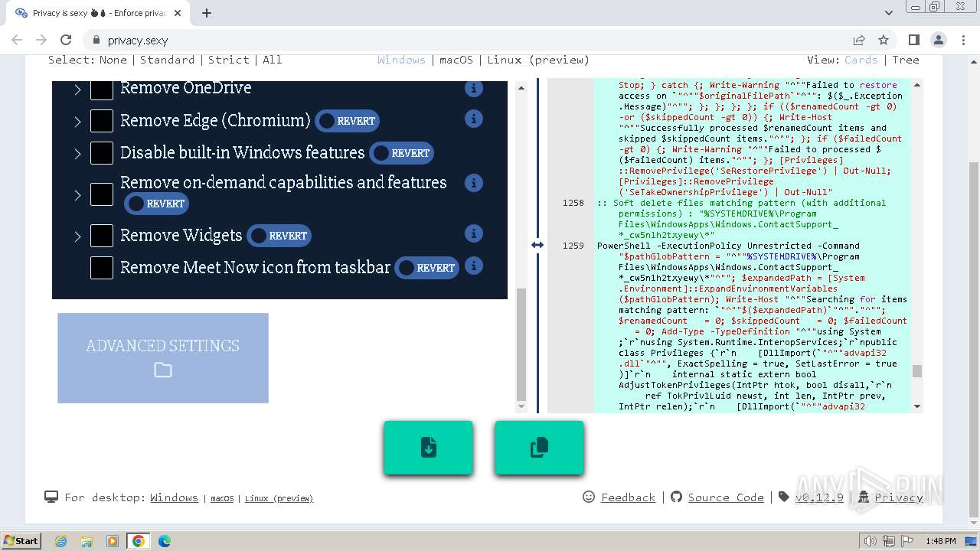Open macOS desktop download link in footer
Screen dimensions: 980x551
click(x=222, y=498)
